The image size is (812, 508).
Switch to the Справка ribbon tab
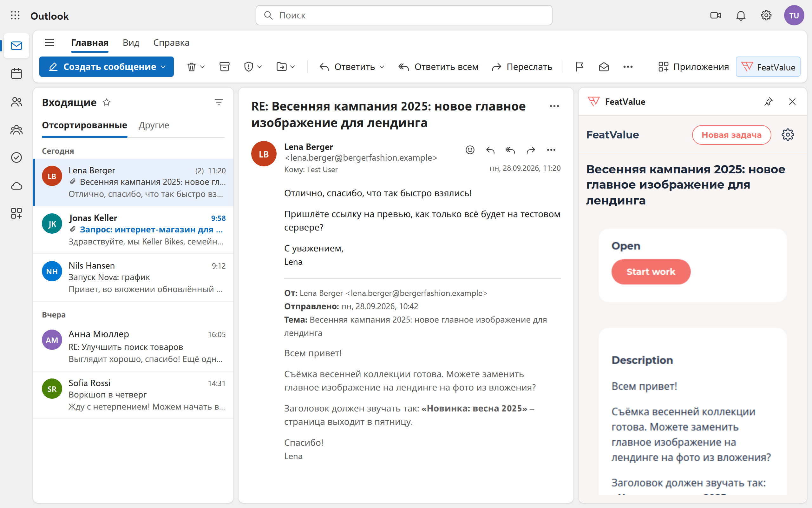point(171,43)
